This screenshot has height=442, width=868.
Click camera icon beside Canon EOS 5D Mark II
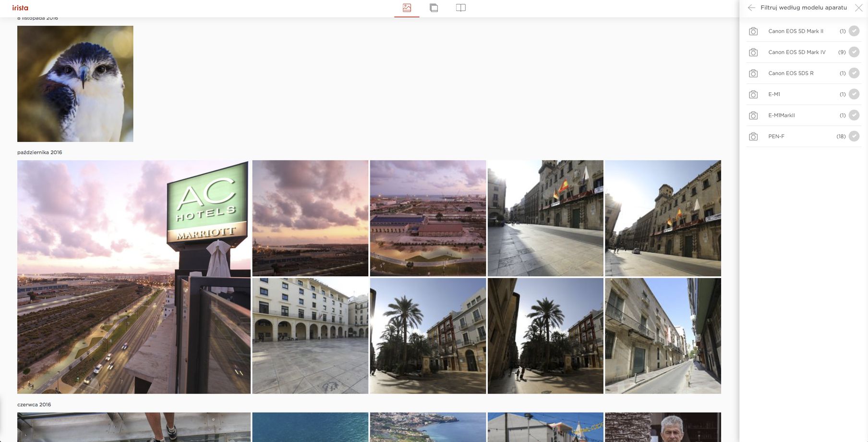[x=753, y=31]
